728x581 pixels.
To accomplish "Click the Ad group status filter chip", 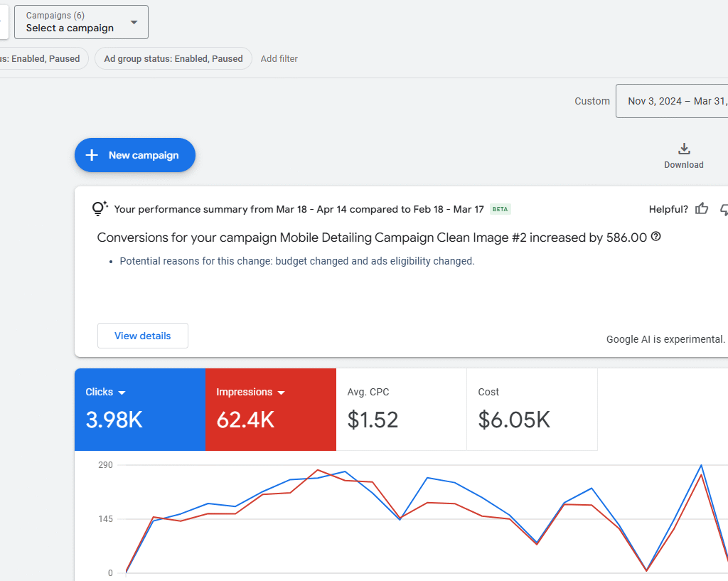I will [173, 59].
